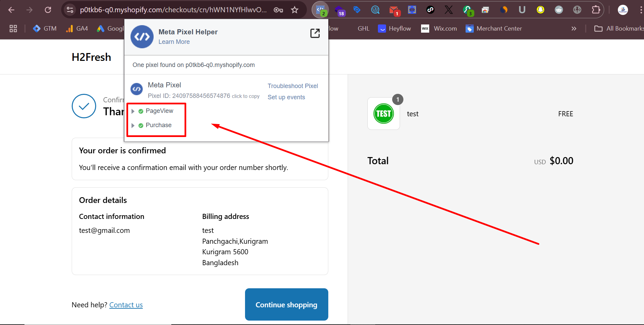The image size is (644, 325).
Task: Open the All Bookmarks folder
Action: pos(619,29)
